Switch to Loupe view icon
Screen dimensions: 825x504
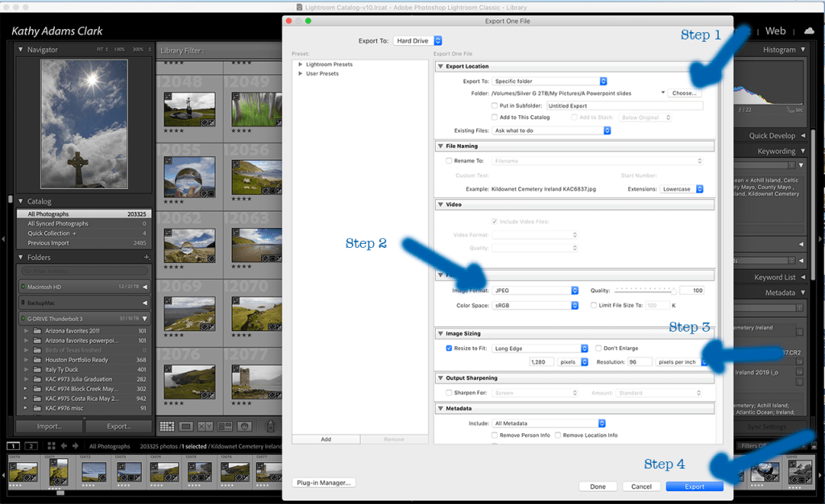point(186,426)
